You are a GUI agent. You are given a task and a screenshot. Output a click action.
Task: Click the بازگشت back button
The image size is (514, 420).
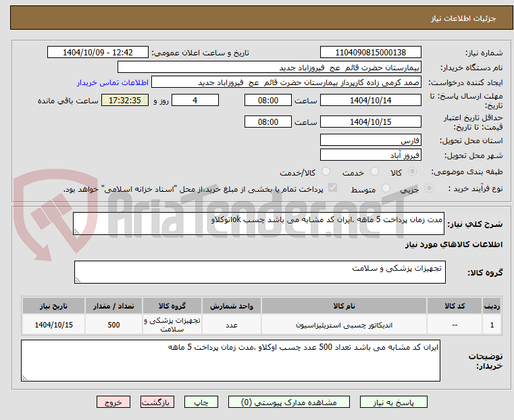click(x=157, y=402)
